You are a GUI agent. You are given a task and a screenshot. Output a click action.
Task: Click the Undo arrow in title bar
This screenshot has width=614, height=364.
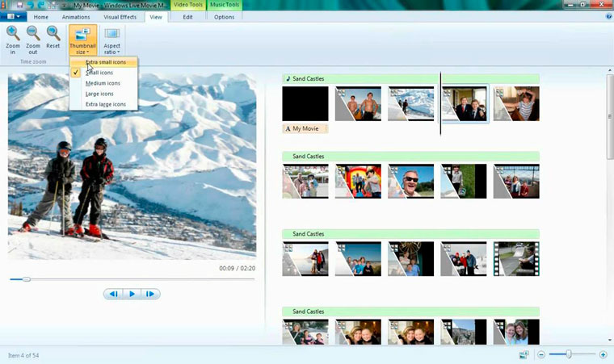point(32,5)
